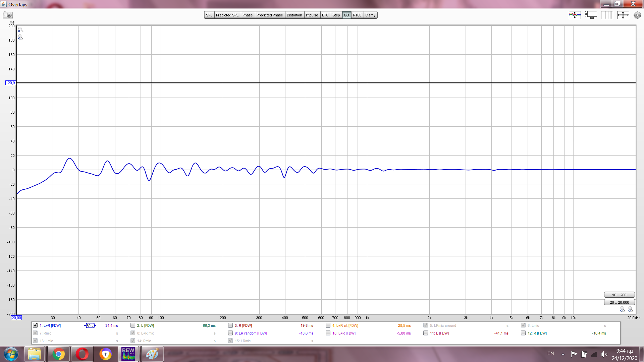The image size is (644, 362).
Task: Enable trace 11: L [FDW] checkbox
Action: coord(426,333)
